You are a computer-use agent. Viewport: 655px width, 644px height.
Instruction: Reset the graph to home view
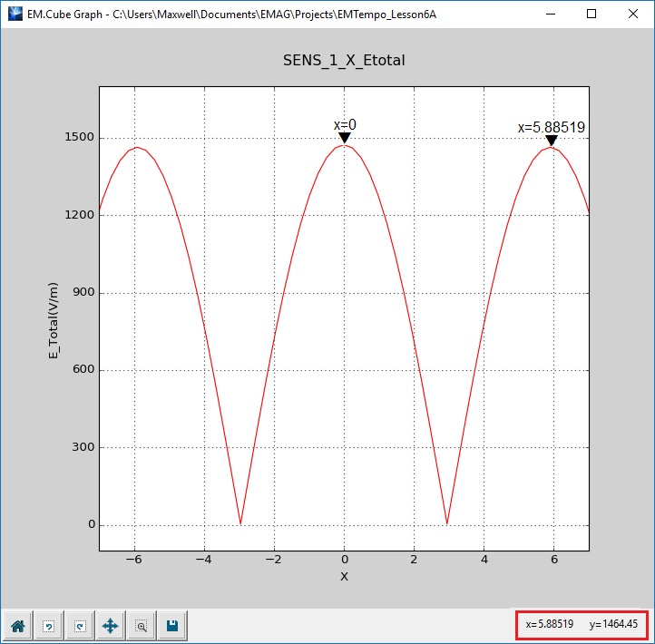tap(17, 625)
